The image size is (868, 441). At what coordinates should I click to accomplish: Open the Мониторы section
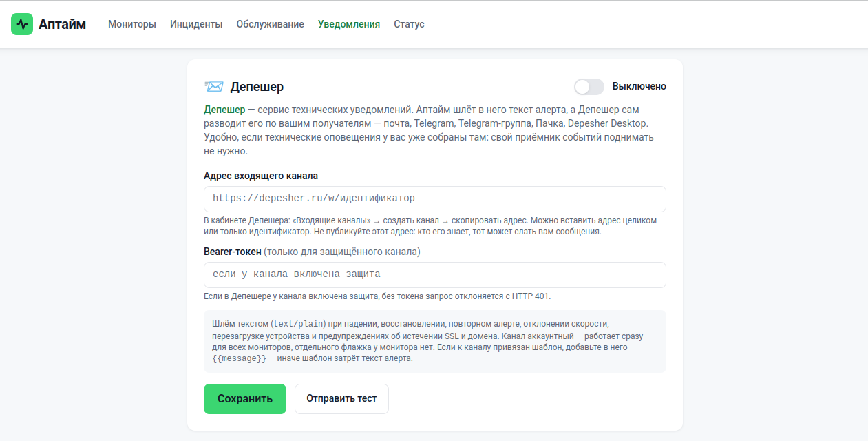tap(132, 24)
